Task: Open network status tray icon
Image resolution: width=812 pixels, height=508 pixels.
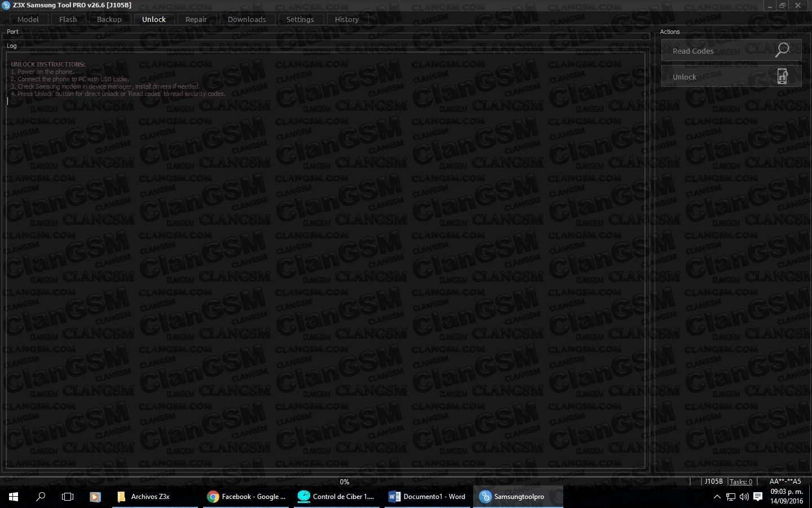Action: (x=731, y=497)
